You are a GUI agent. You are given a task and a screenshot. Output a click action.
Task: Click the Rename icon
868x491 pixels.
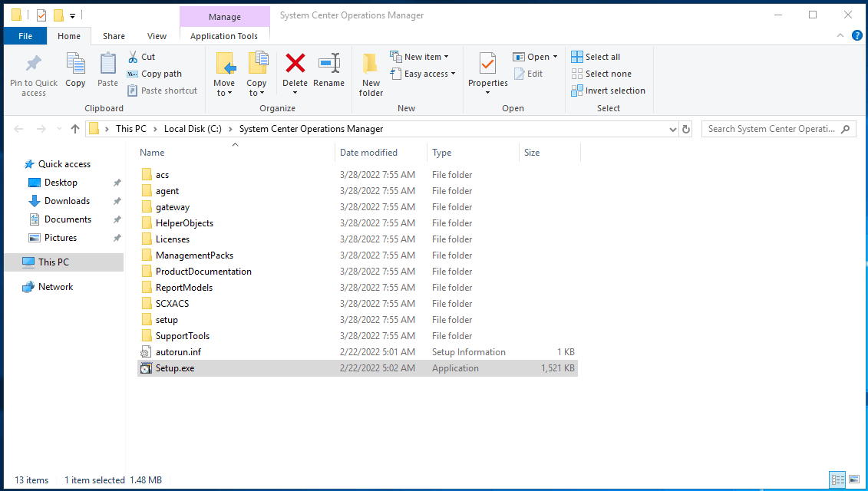pyautogui.click(x=328, y=73)
